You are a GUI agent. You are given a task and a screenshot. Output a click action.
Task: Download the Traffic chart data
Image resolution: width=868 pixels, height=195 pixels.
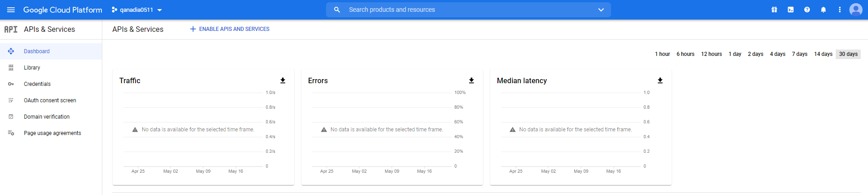(x=283, y=80)
